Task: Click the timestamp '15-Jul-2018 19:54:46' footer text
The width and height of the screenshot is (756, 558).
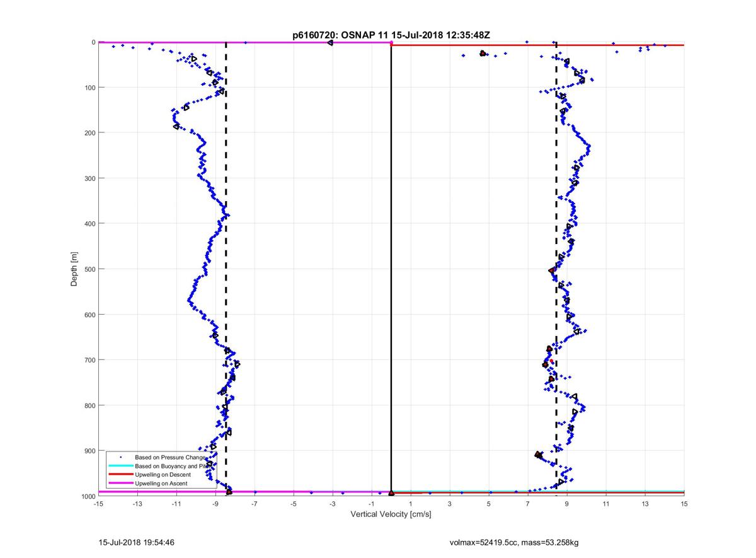Action: click(136, 542)
